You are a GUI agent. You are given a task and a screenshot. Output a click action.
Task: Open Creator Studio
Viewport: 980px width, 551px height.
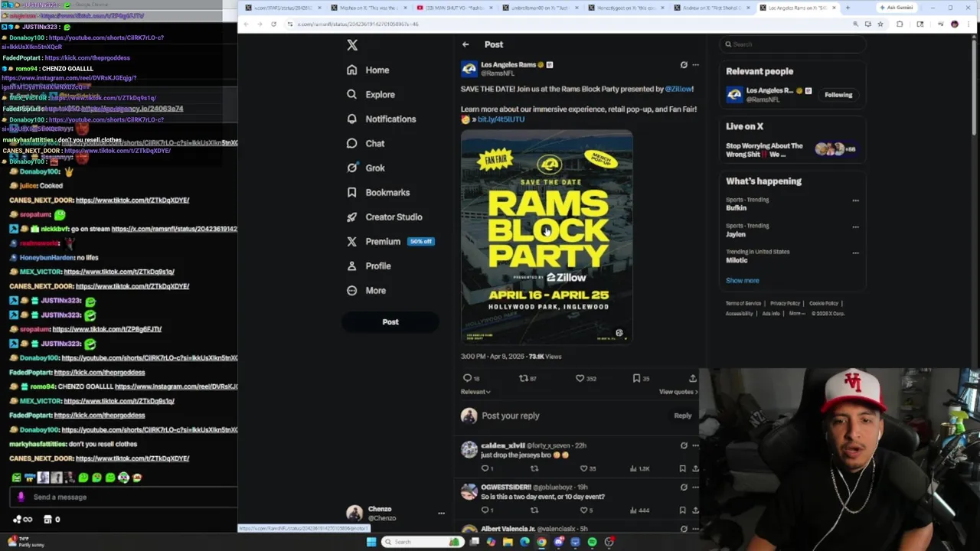[x=384, y=217]
